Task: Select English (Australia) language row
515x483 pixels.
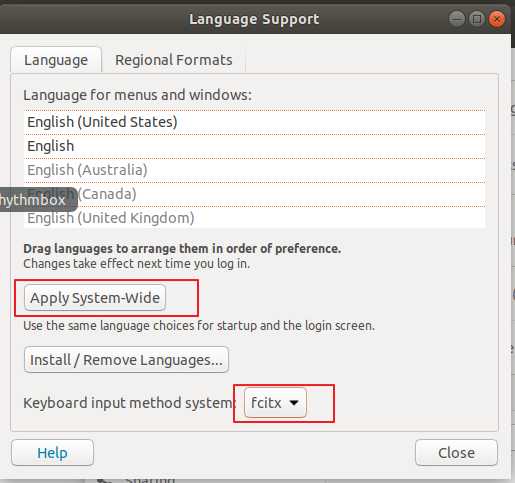Action: click(255, 170)
